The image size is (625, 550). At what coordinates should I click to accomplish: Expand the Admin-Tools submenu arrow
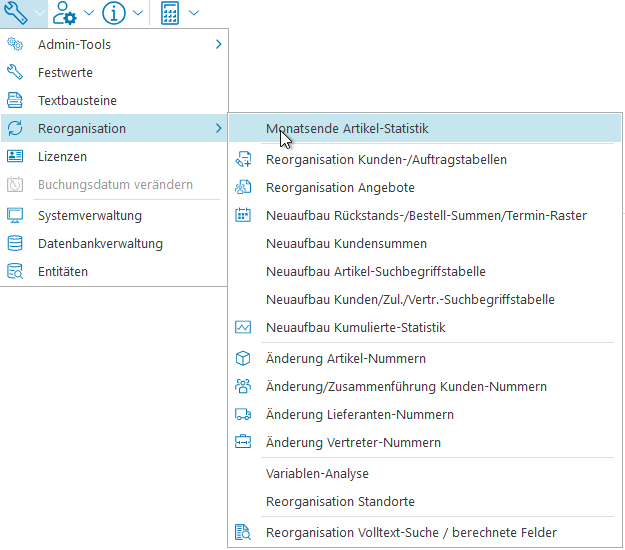pos(218,44)
